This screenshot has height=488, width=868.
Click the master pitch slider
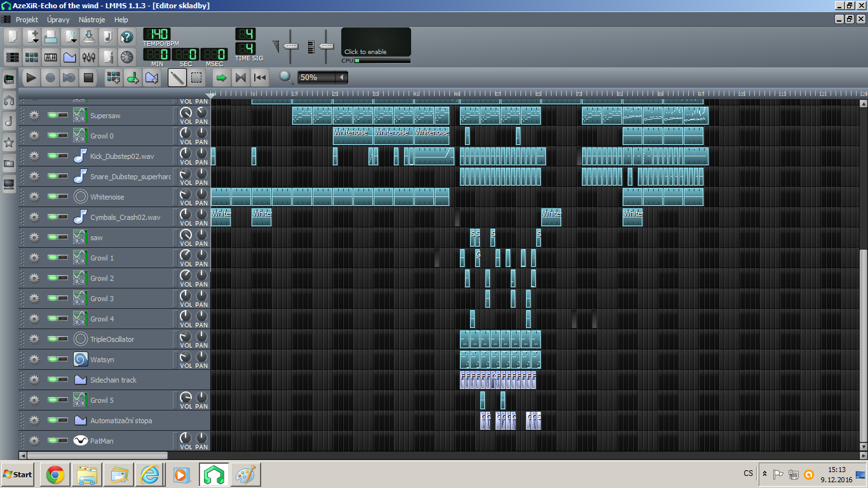pyautogui.click(x=327, y=46)
